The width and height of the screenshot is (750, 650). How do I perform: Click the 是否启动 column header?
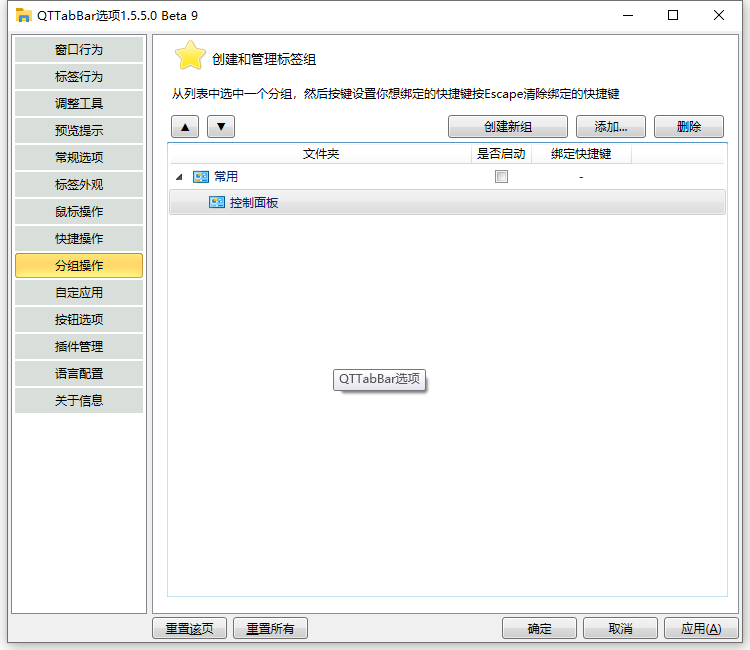pyautogui.click(x=501, y=154)
